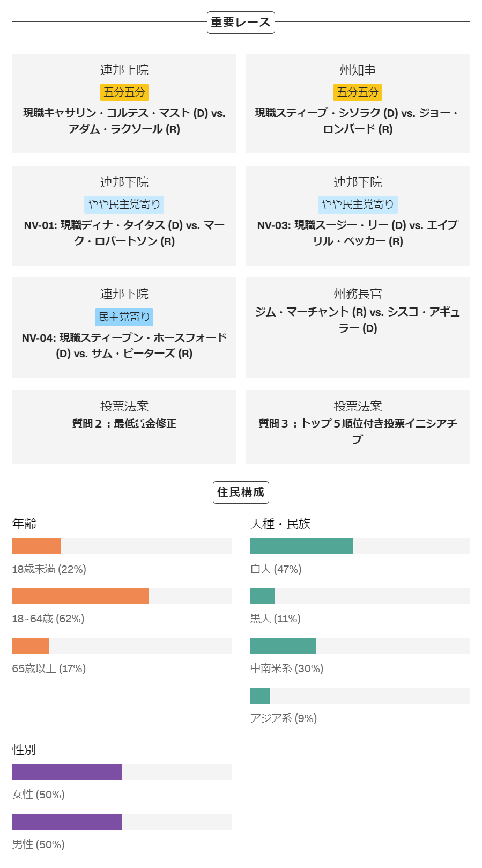Click the orange 18歳未満 22% bar

(36, 546)
